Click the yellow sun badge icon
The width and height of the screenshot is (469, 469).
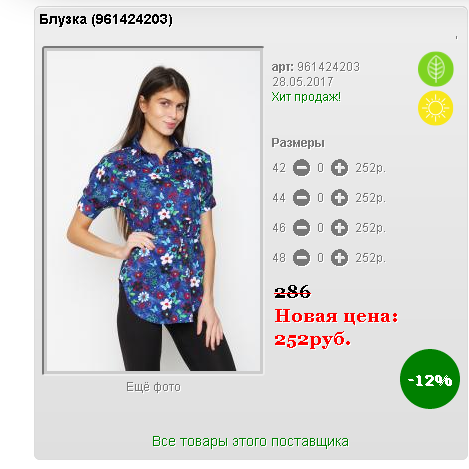pos(436,108)
